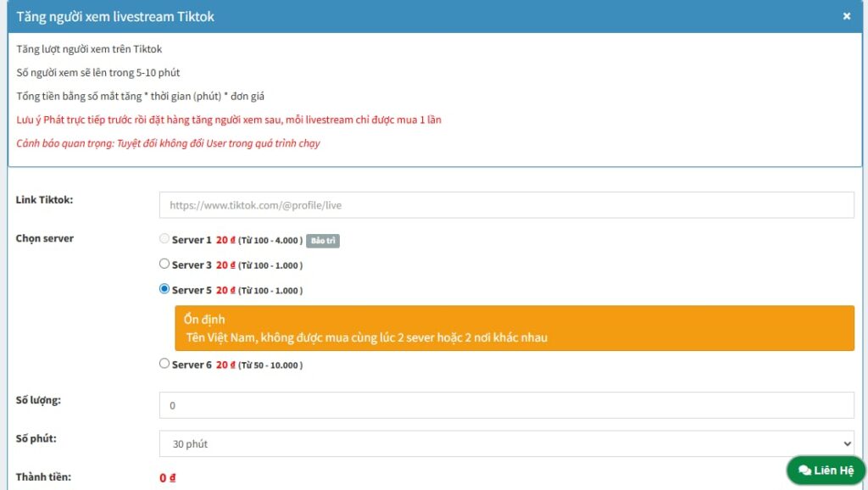
Task: Click the 'Chọn server' label
Action: 44,238
